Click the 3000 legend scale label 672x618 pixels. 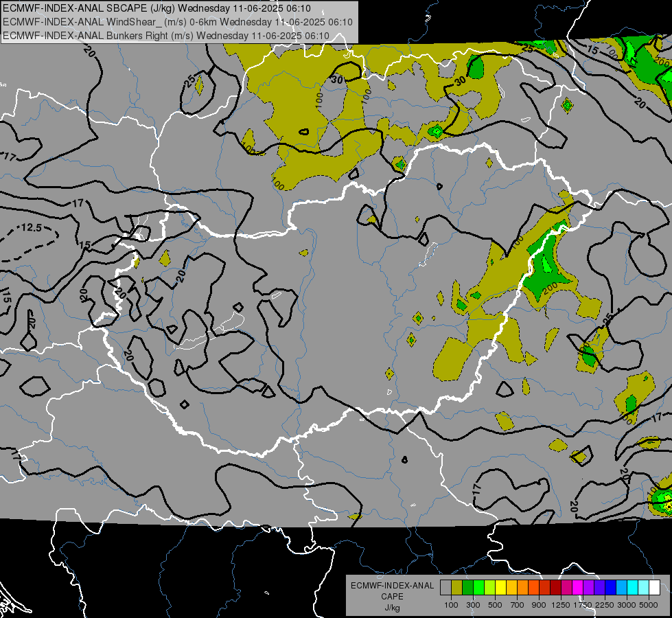(627, 605)
